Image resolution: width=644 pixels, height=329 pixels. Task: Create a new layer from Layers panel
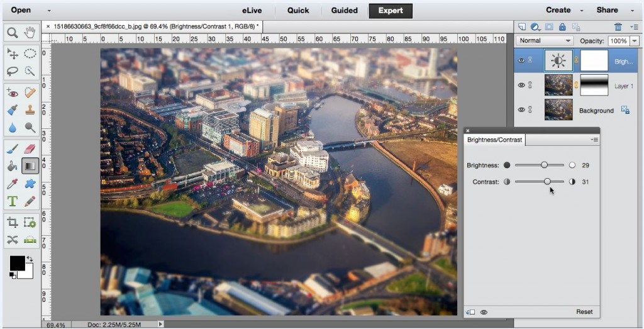coord(521,26)
